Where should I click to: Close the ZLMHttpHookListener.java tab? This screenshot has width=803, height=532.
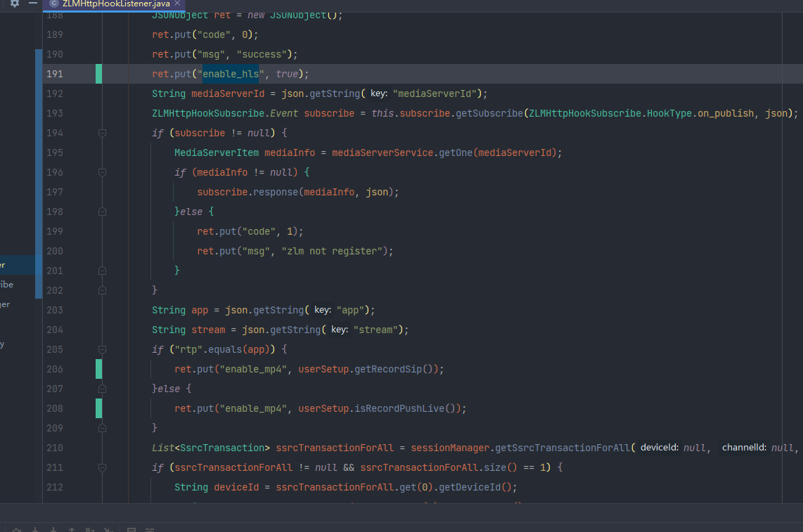pos(176,4)
